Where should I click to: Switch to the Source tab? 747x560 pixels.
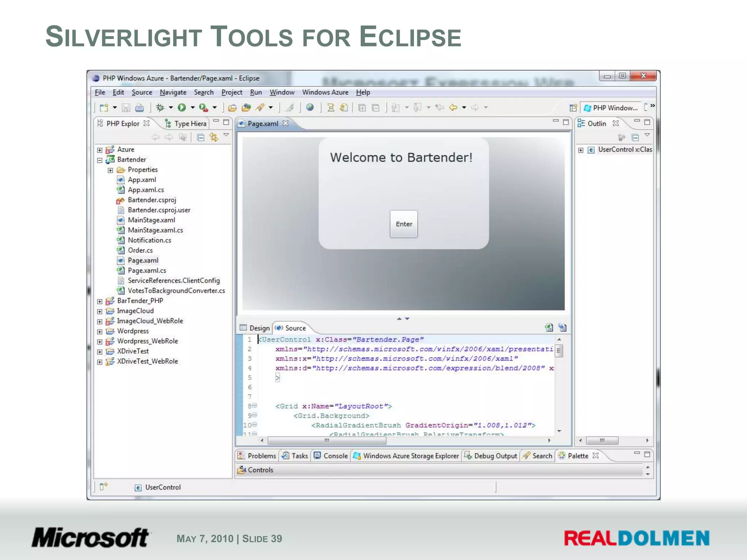[291, 328]
